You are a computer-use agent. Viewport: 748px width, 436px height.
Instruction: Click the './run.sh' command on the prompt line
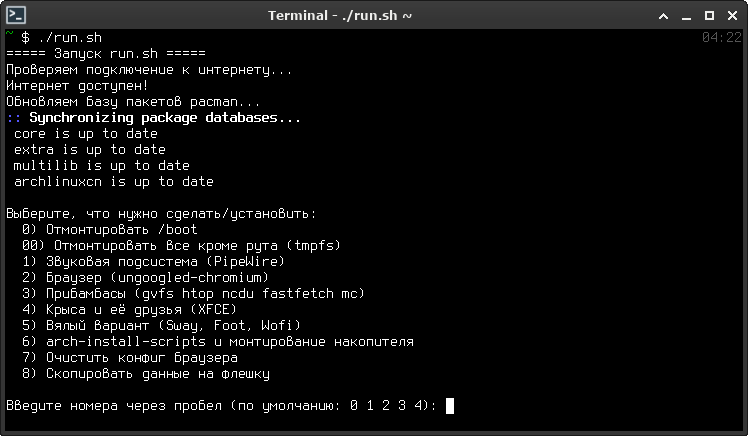(70, 38)
